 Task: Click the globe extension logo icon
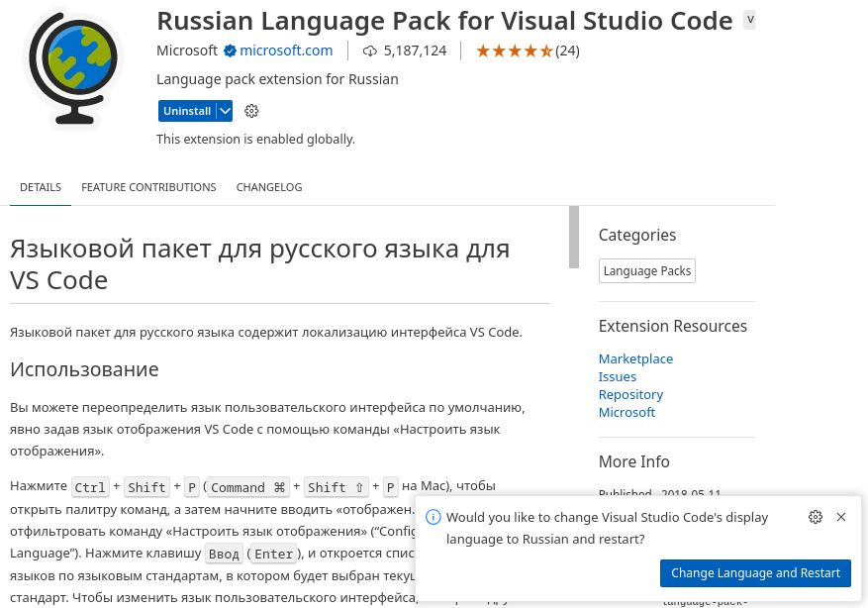coord(74,68)
